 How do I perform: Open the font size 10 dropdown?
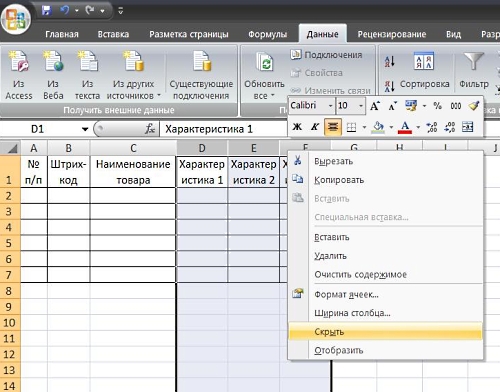[361, 106]
